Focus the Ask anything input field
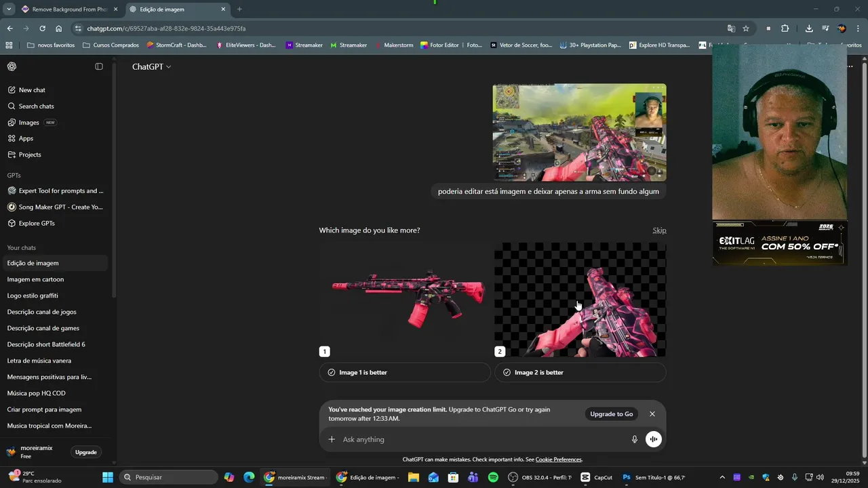Screen dimensions: 868x488 481,439
